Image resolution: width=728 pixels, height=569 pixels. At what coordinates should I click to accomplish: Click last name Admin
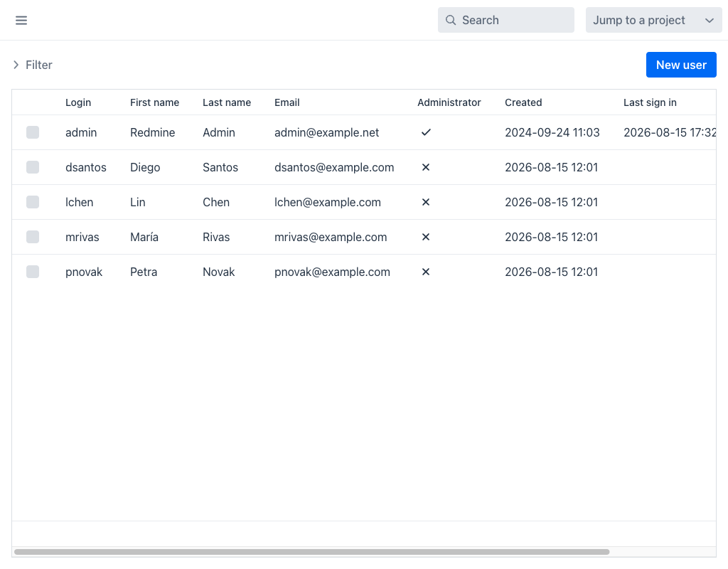[219, 132]
